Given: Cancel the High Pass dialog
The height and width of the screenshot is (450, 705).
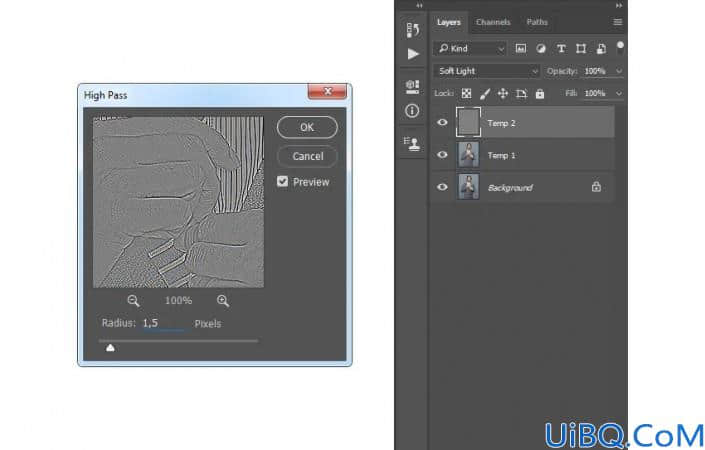Looking at the screenshot, I should click(x=308, y=156).
